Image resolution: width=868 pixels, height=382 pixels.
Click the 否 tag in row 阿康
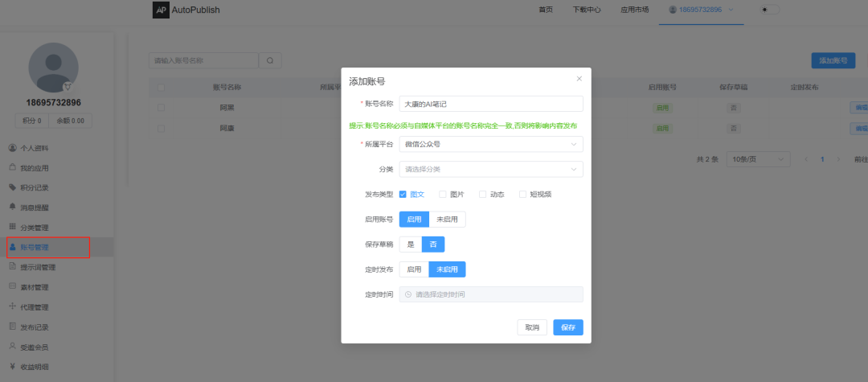(x=734, y=128)
